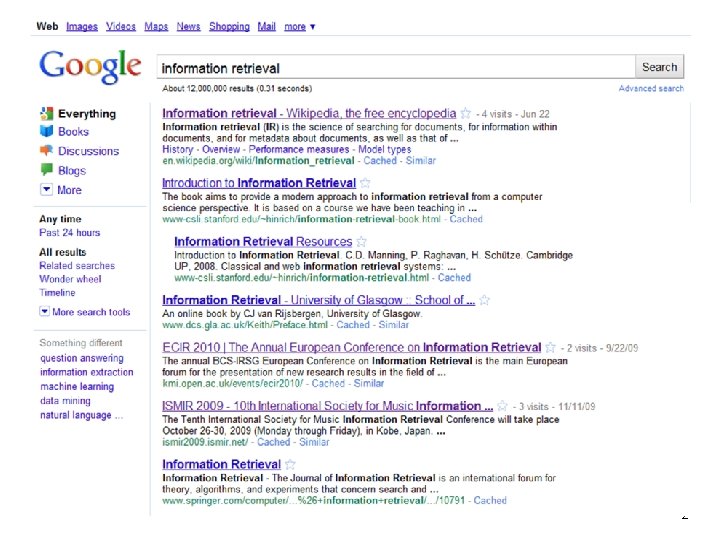Open Similar pages for ECIR 2010 result

click(369, 383)
